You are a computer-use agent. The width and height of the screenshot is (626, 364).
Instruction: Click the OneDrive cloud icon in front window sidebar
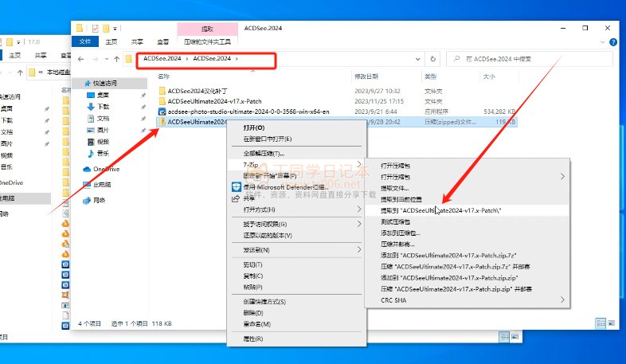pyautogui.click(x=87, y=169)
